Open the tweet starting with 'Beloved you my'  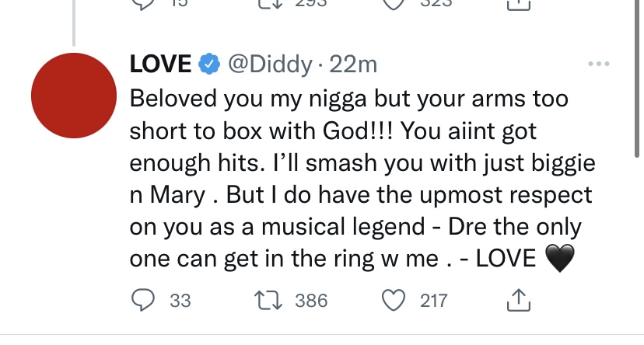362,179
